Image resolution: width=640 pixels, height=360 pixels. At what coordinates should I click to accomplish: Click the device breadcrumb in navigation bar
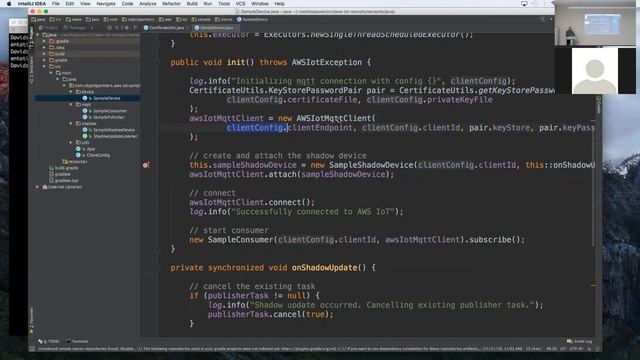pyautogui.click(x=224, y=19)
